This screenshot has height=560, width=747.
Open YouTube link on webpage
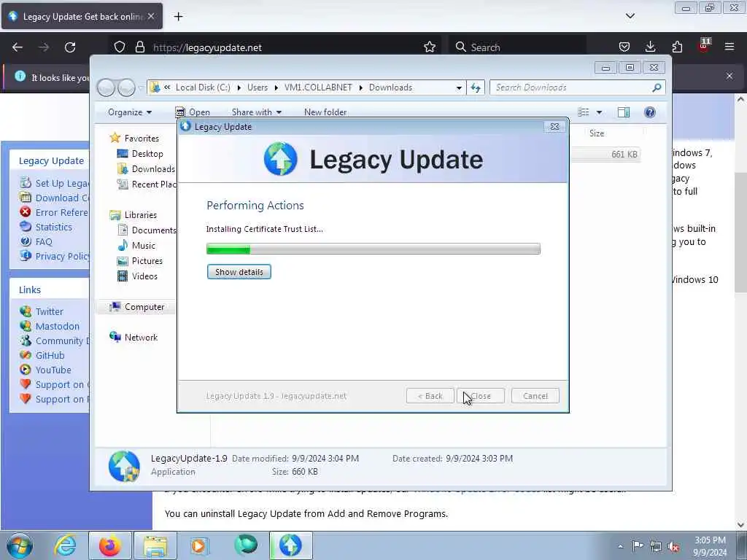pyautogui.click(x=53, y=370)
